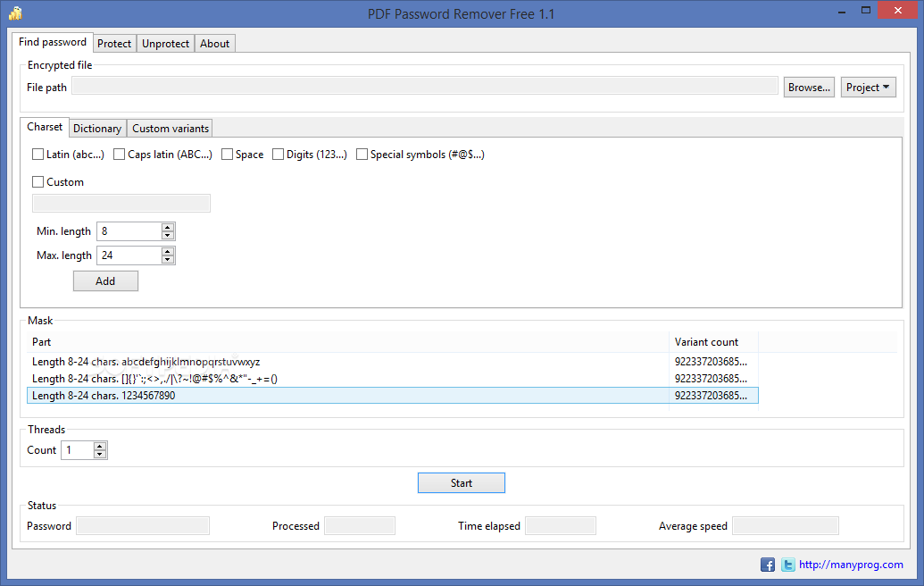Click the Time elapsed status field
Viewport: 924px width, 586px height.
pos(561,526)
